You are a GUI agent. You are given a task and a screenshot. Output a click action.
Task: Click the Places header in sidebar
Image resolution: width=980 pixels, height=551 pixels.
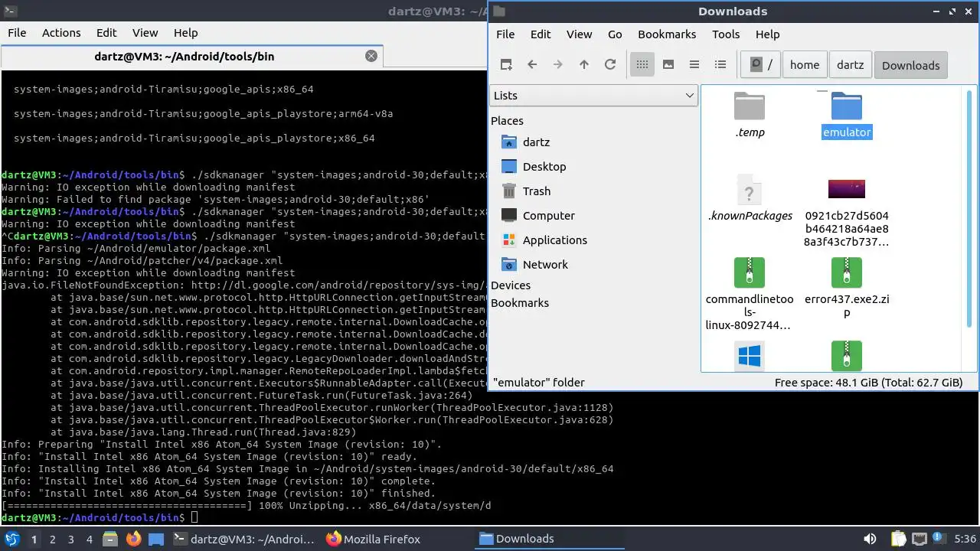[507, 121]
